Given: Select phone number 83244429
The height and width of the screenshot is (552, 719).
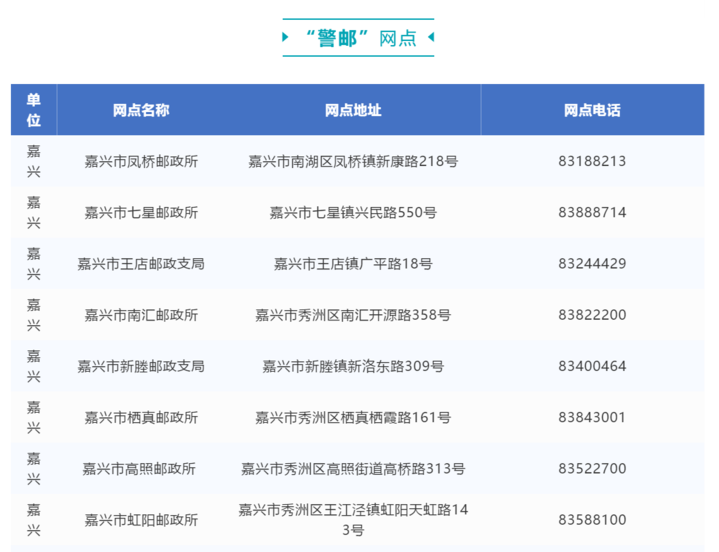Looking at the screenshot, I should (592, 264).
